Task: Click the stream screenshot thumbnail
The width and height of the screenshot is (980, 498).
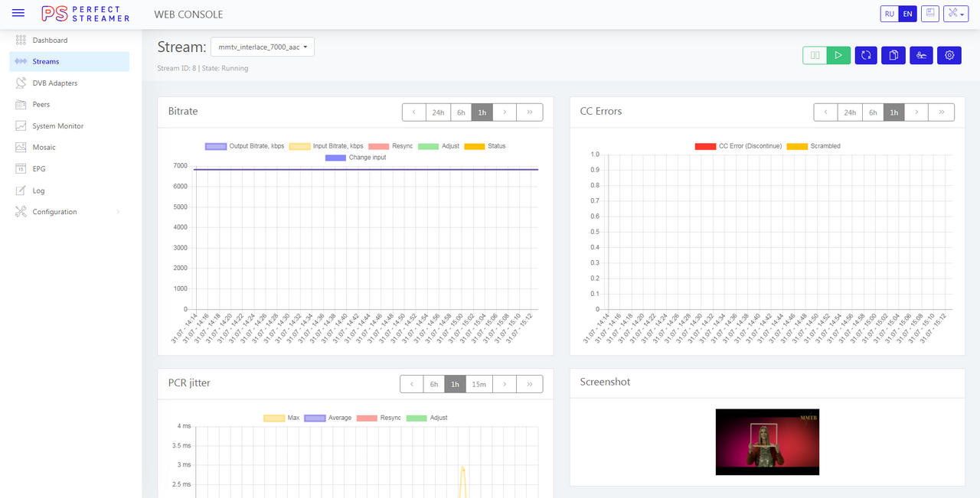Action: (x=767, y=441)
